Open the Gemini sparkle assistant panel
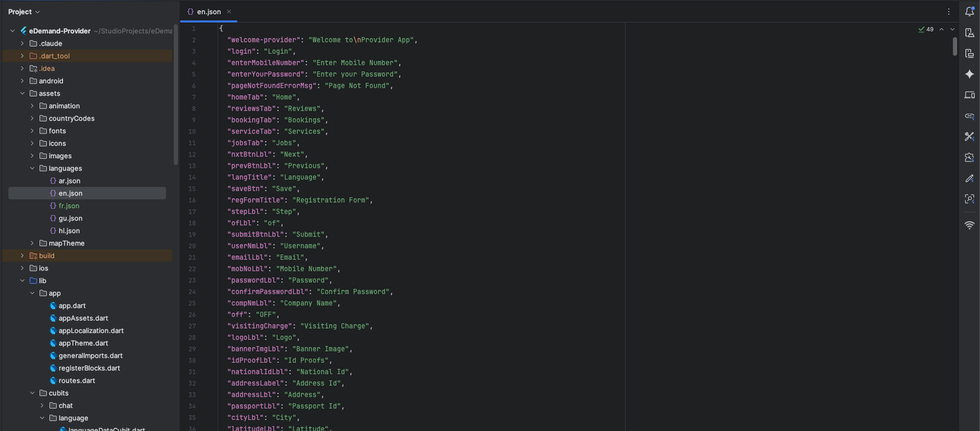 point(970,74)
